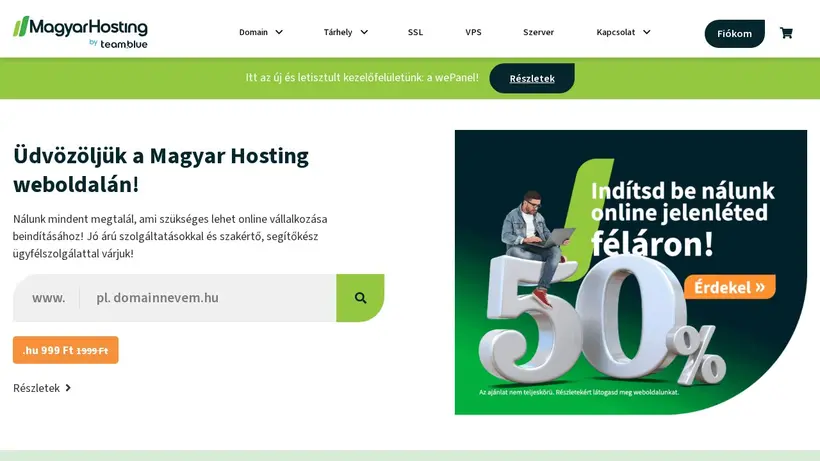This screenshot has height=461, width=820.
Task: Expand the Tárhely menu chevron
Action: click(x=365, y=32)
